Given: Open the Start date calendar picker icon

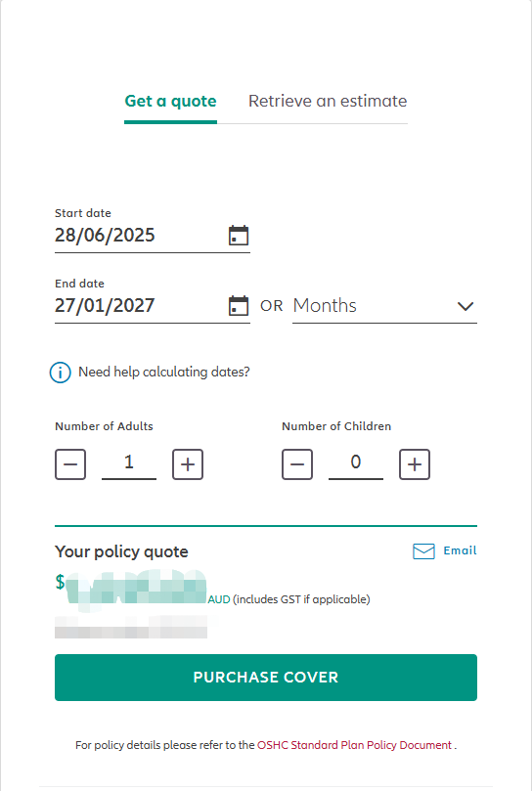Looking at the screenshot, I should tap(239, 236).
